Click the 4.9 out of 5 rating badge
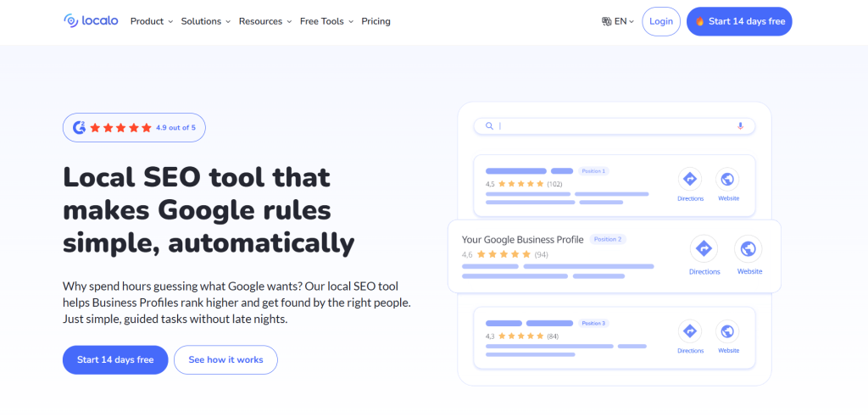Screen dimensions: 868x417 [134, 128]
